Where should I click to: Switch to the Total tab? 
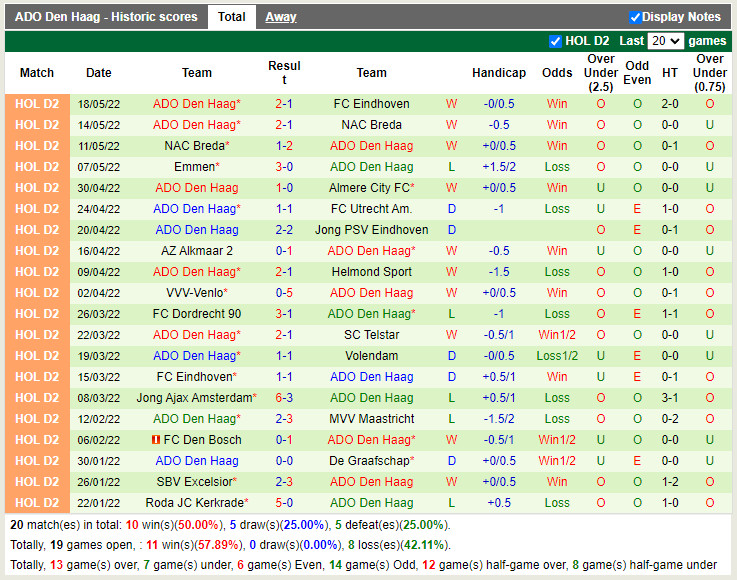(232, 17)
